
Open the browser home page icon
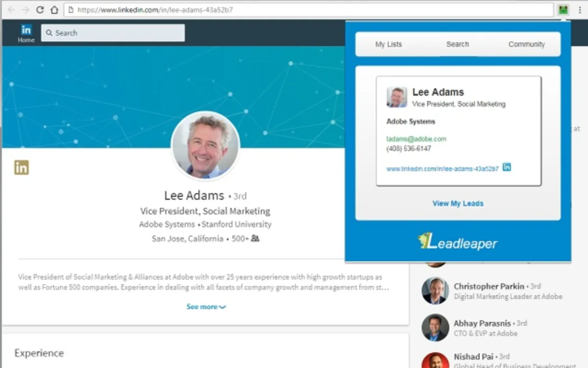pyautogui.click(x=54, y=10)
